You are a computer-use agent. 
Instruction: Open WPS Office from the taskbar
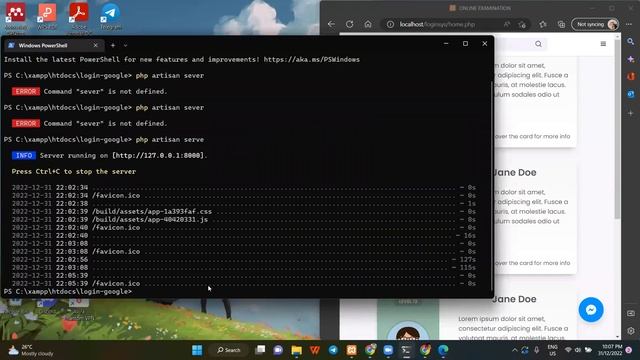click(x=315, y=350)
